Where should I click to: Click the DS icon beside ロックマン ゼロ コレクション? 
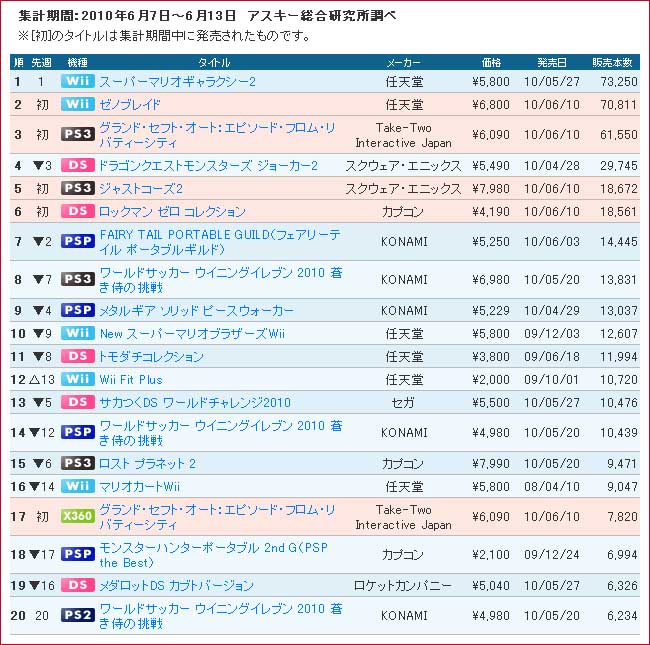(78, 211)
